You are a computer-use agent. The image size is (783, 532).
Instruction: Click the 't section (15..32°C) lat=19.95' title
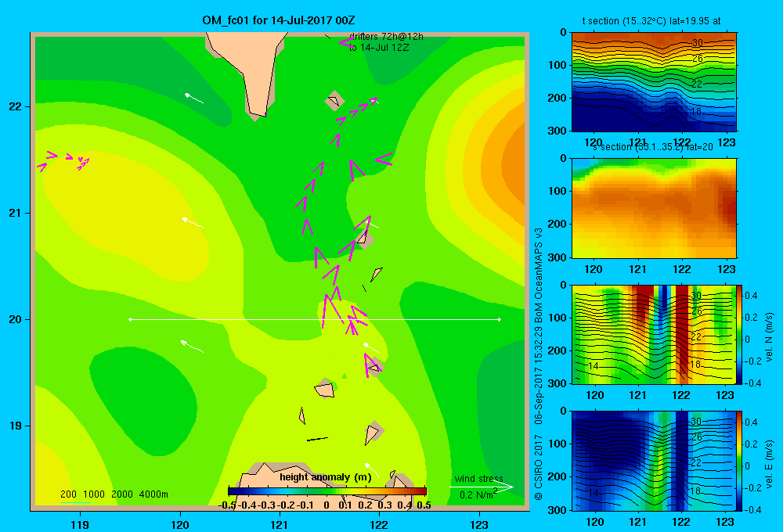(x=651, y=21)
